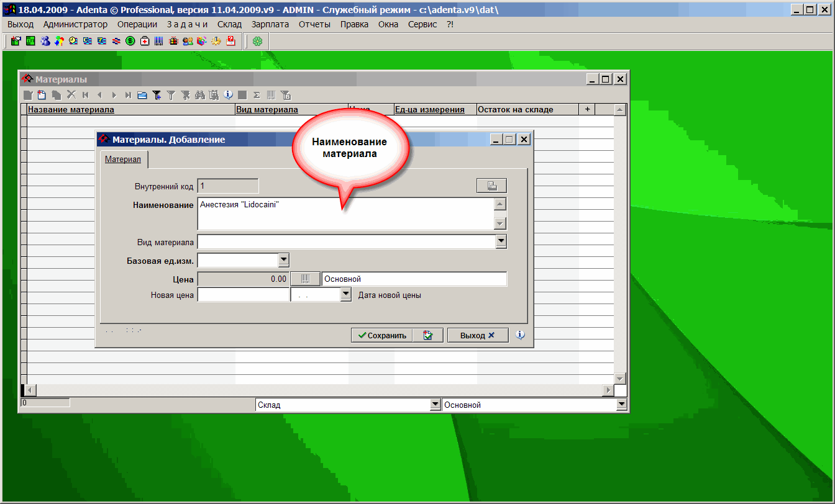The image size is (835, 504).
Task: Click the barcode icon in main toolbar
Action: click(159, 42)
